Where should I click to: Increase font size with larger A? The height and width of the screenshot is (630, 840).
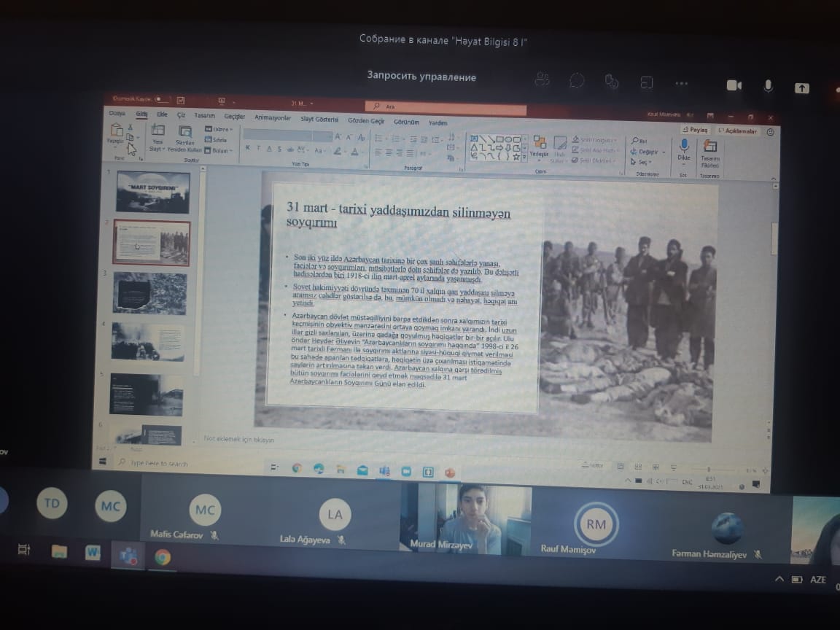338,136
